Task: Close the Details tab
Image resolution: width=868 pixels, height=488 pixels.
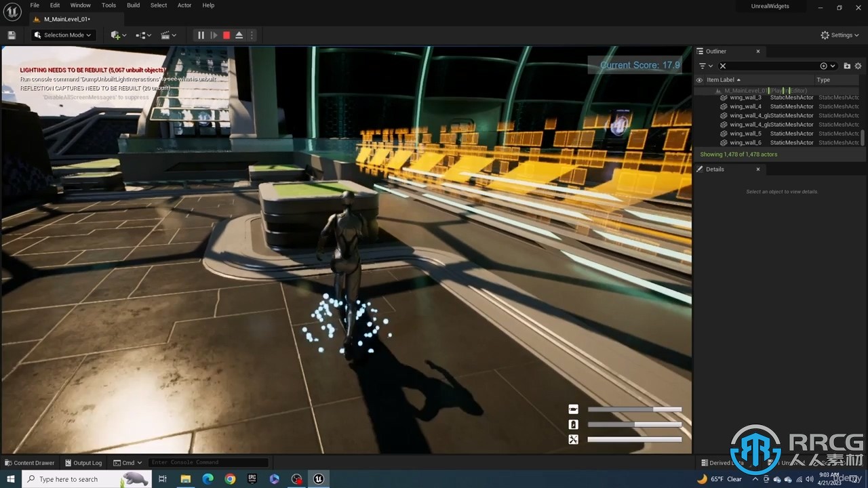Action: [x=758, y=169]
